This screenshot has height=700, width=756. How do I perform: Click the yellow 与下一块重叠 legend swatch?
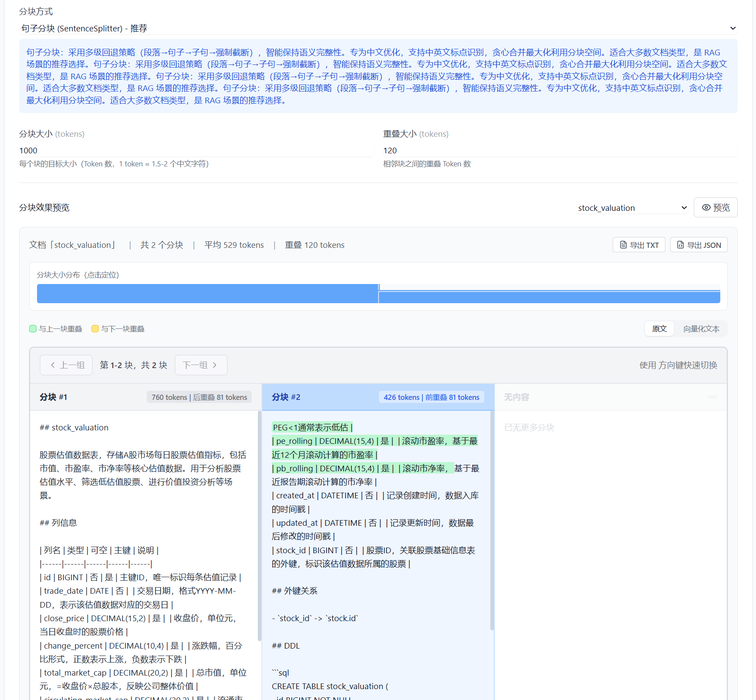pos(95,329)
